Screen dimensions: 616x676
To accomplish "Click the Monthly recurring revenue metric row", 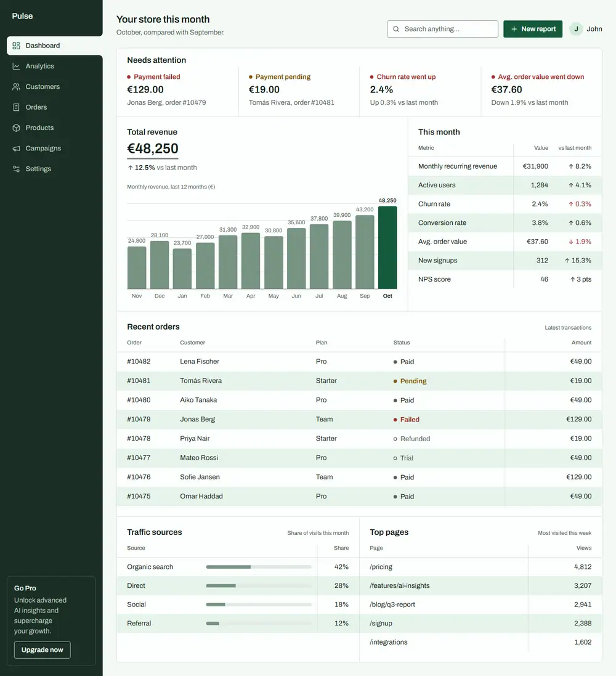I will coord(505,166).
